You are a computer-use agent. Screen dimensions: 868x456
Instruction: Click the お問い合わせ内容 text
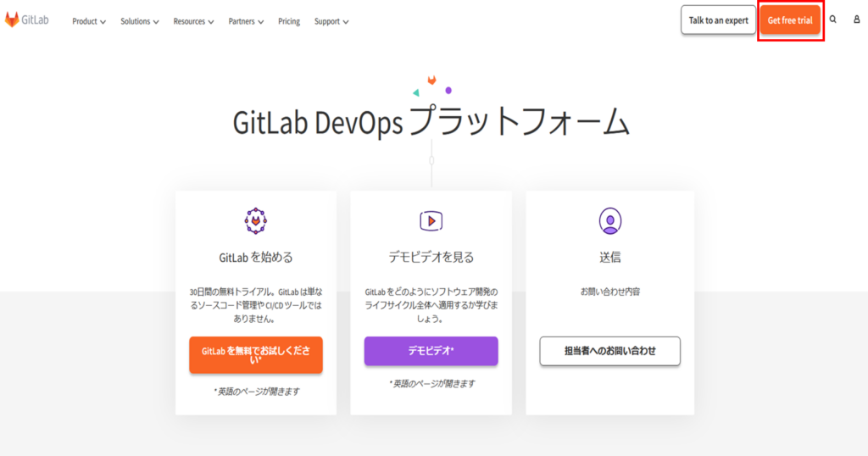coord(610,292)
